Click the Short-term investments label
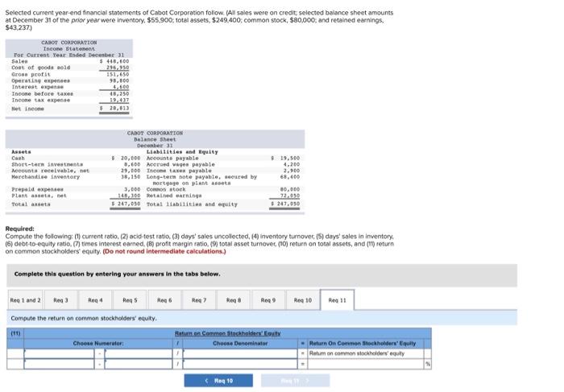Image resolution: width=564 pixels, height=392 pixels. tap(47, 164)
